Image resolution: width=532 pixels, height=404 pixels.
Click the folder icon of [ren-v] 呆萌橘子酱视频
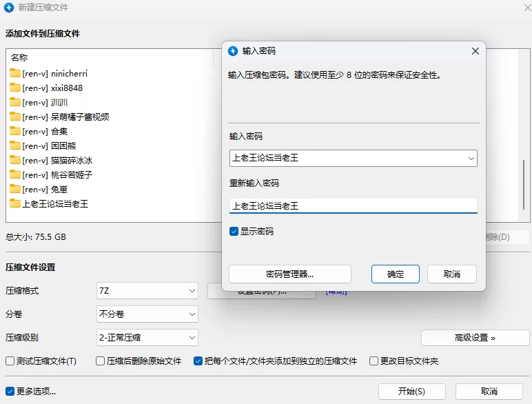(x=15, y=117)
